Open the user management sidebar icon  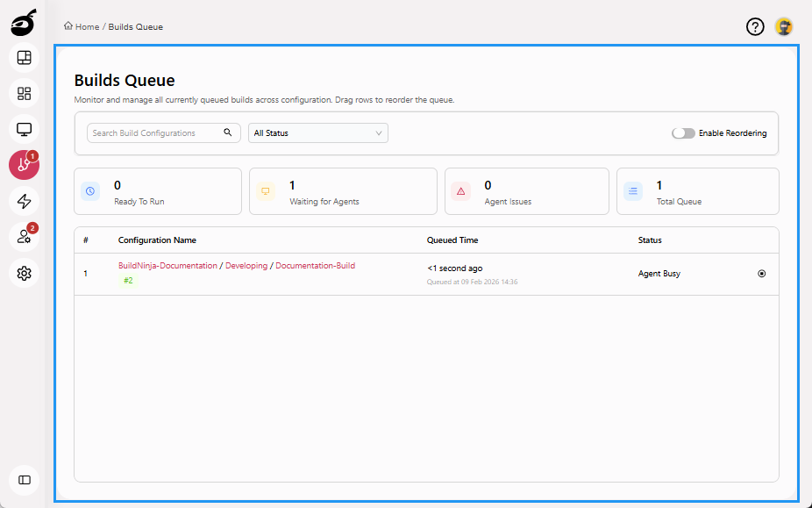24,237
